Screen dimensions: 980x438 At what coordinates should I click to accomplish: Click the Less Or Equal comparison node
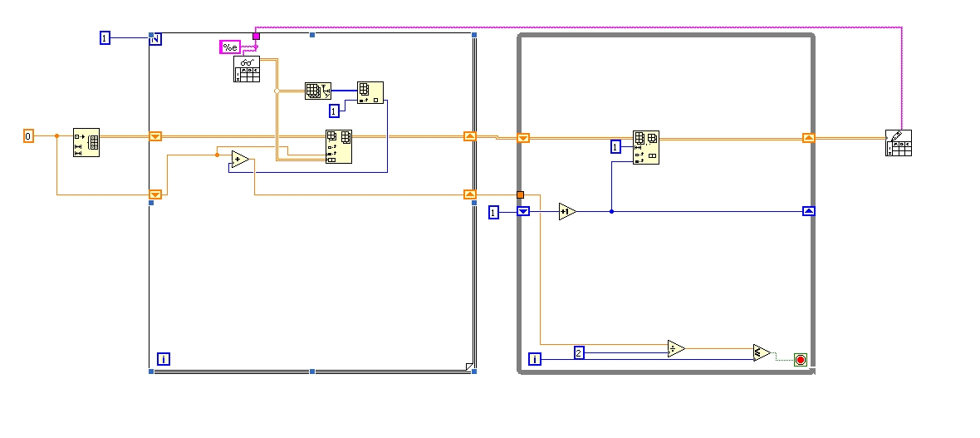[762, 353]
